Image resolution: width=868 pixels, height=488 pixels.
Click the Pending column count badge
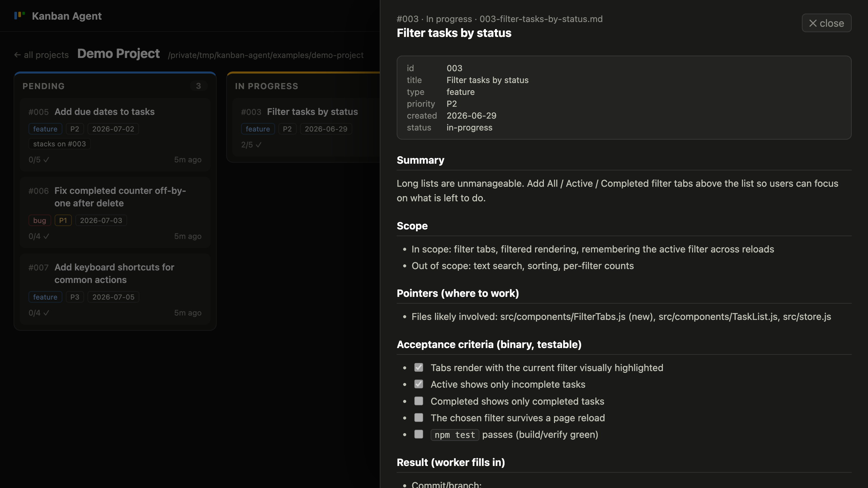pyautogui.click(x=198, y=86)
